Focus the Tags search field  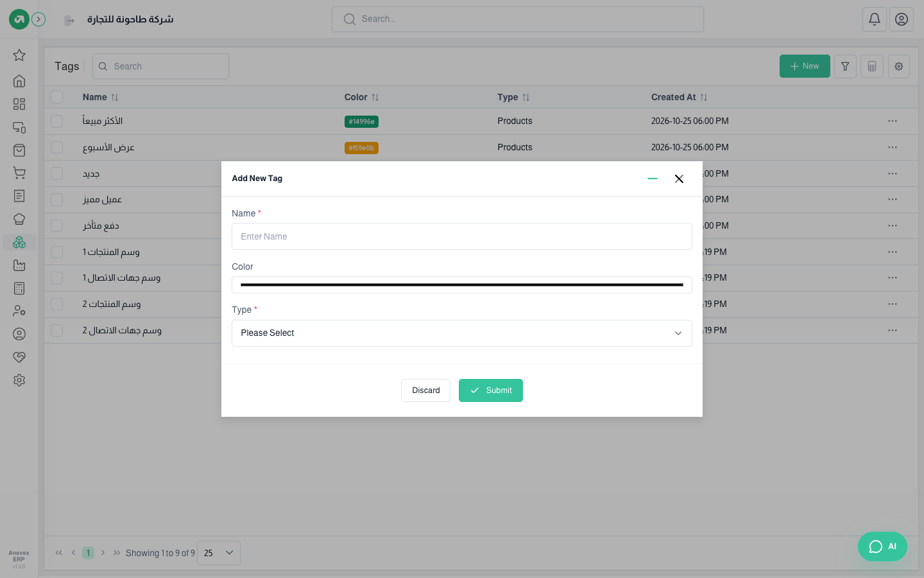pos(160,66)
